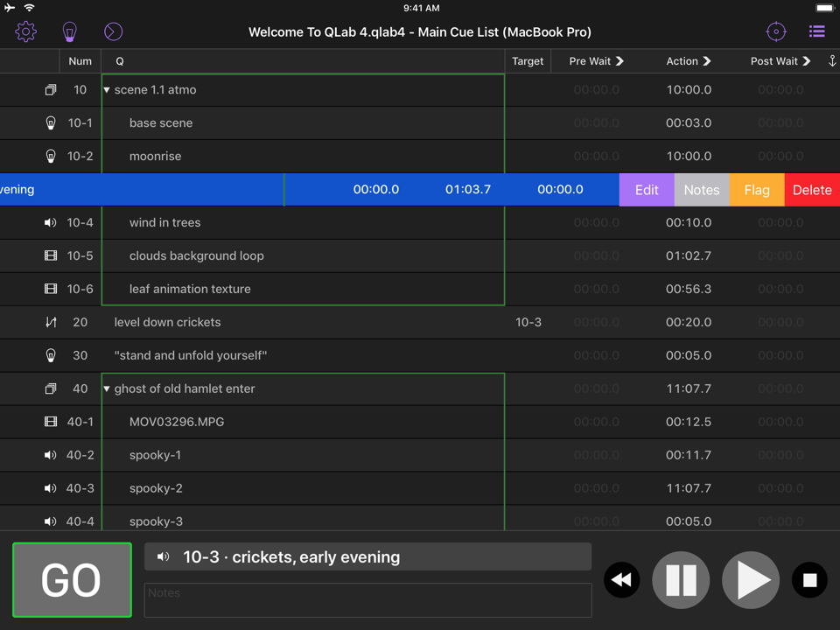Select audio icon for cue 40-4
The width and height of the screenshot is (840, 630).
pyautogui.click(x=51, y=521)
